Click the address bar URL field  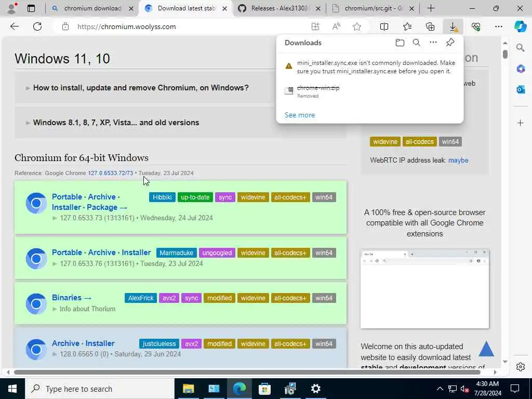pos(190,26)
